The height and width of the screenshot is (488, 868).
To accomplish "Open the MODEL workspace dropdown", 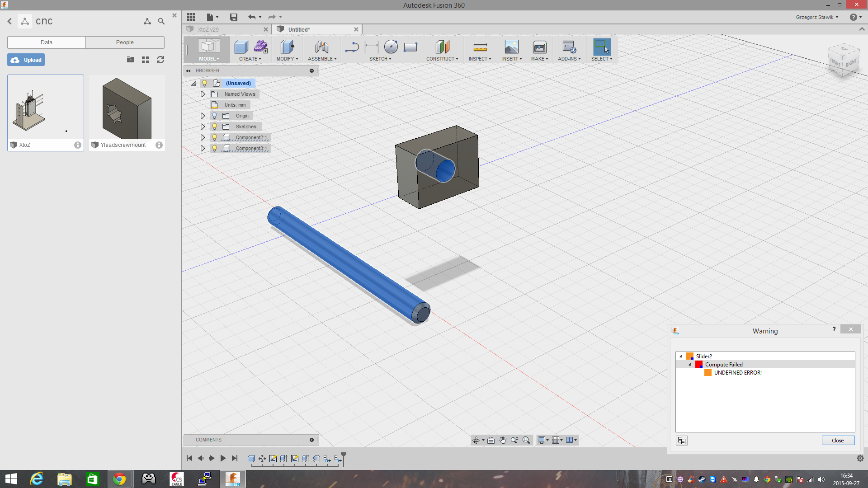I will click(x=209, y=59).
